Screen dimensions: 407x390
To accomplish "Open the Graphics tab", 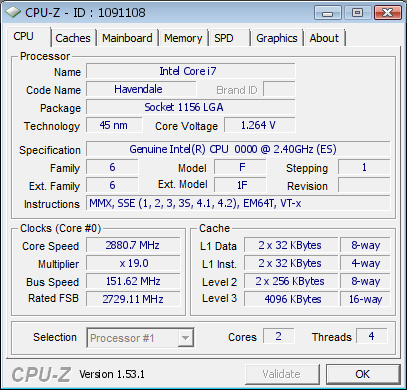I will tap(277, 38).
